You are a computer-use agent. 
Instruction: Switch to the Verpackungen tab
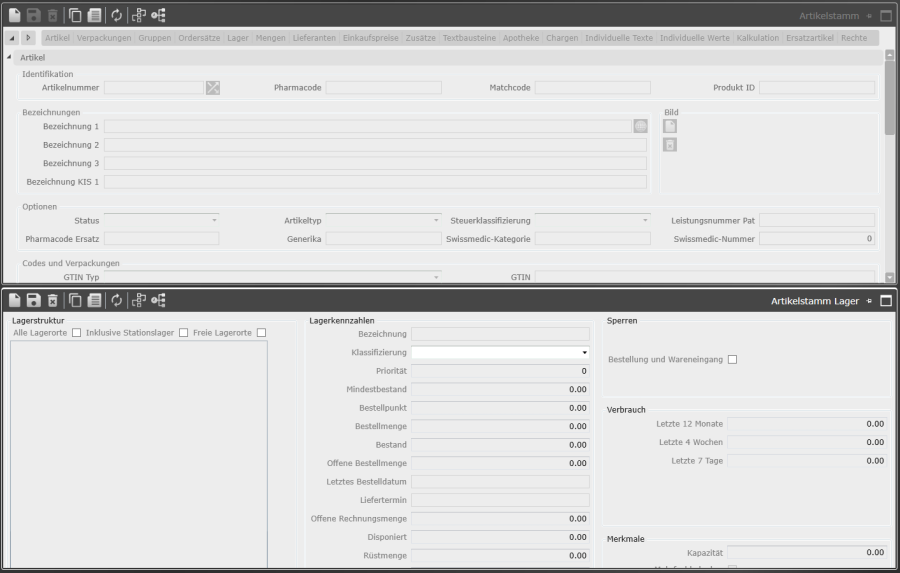[x=104, y=38]
